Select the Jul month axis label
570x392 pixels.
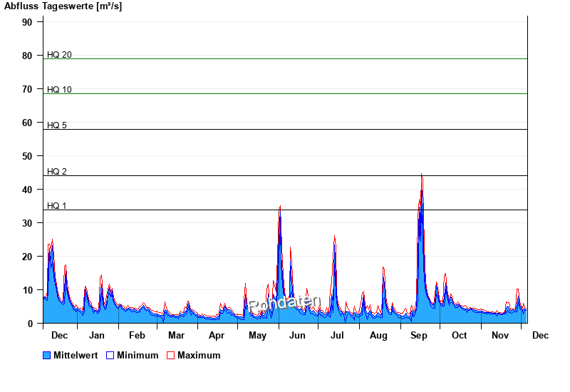coord(338,336)
